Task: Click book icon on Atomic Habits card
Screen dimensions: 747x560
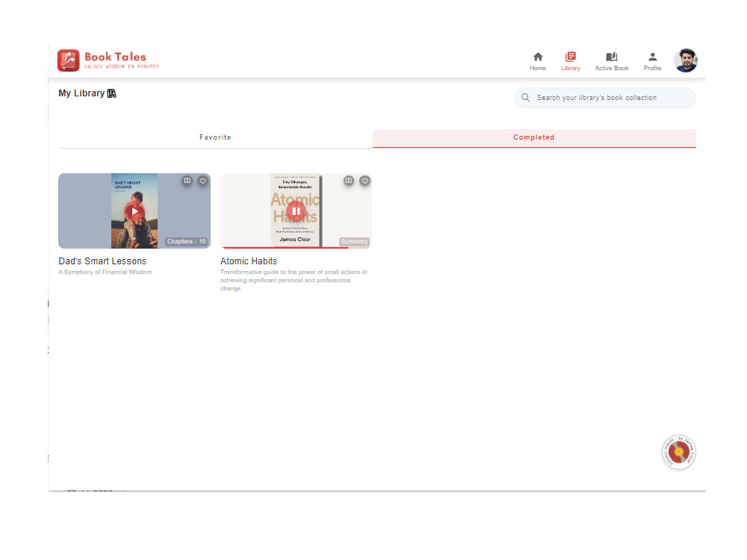Action: click(349, 181)
